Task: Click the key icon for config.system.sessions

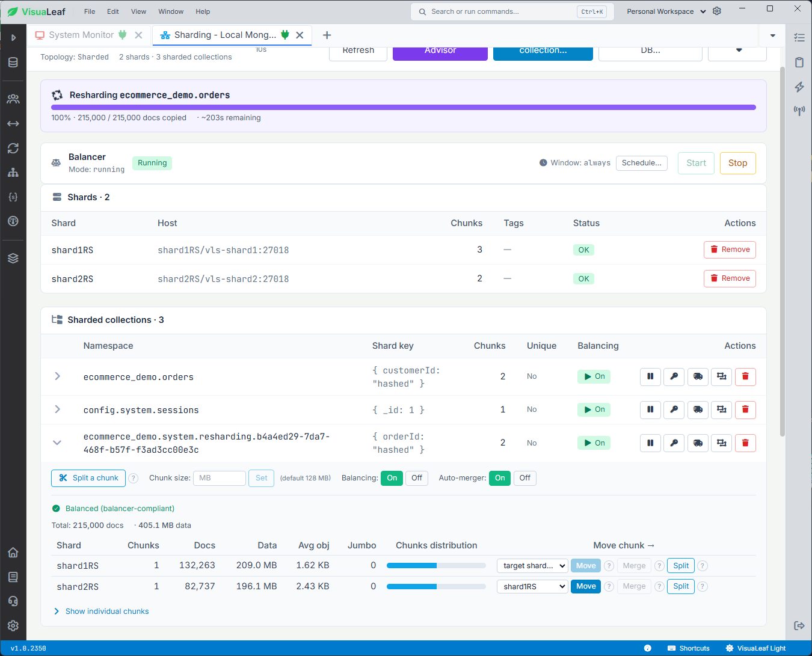Action: [x=674, y=409]
